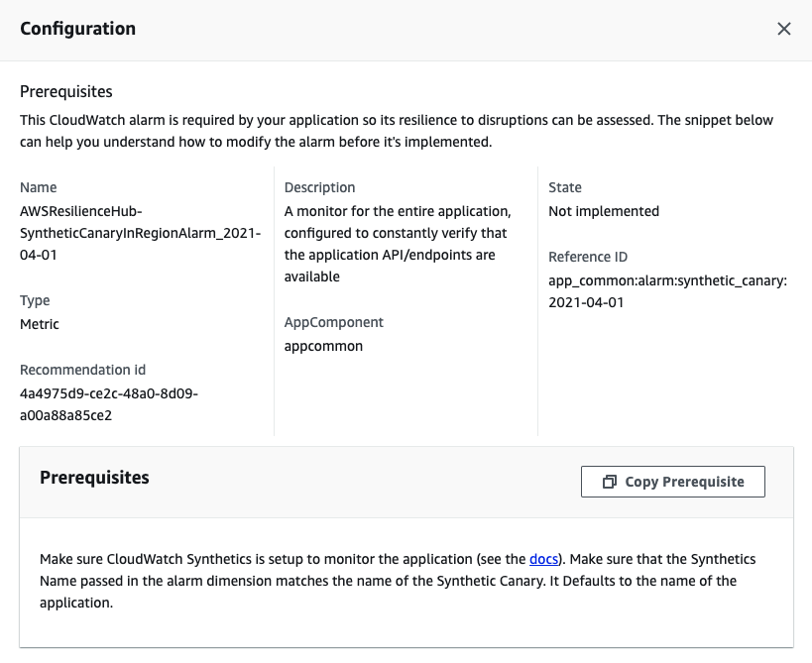Click the appcommon AppComponent value

tap(323, 346)
